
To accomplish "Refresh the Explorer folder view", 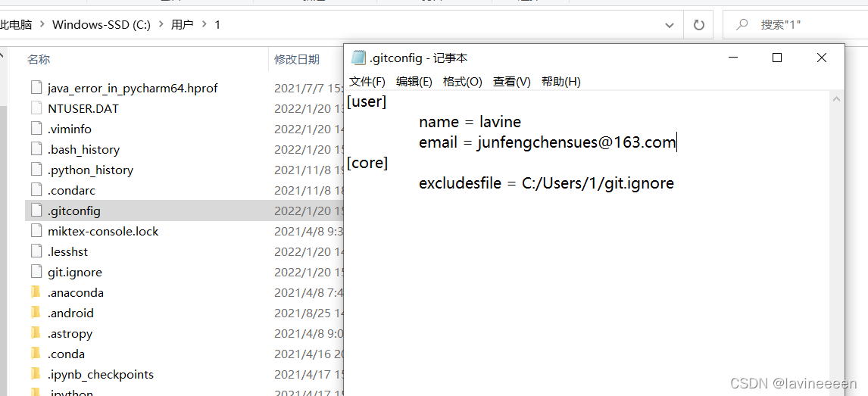I will (699, 25).
